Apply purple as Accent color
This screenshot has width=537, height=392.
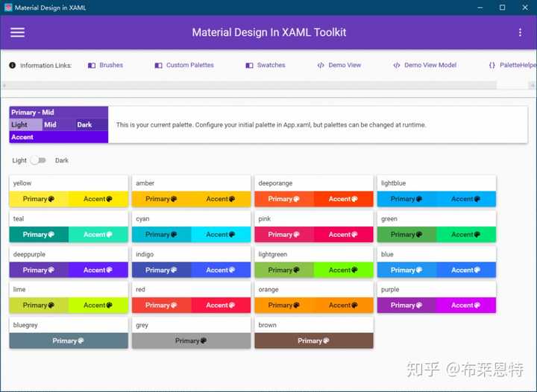tap(465, 306)
